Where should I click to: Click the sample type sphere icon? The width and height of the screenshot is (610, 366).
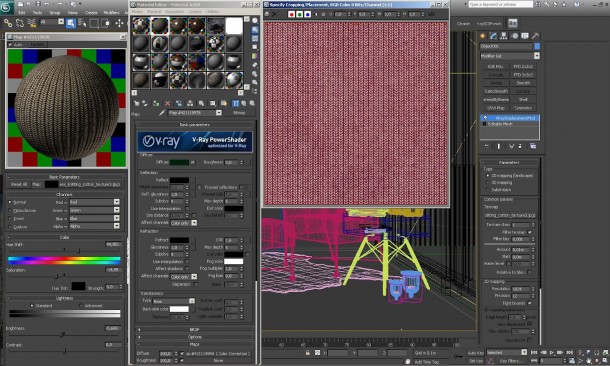point(255,21)
